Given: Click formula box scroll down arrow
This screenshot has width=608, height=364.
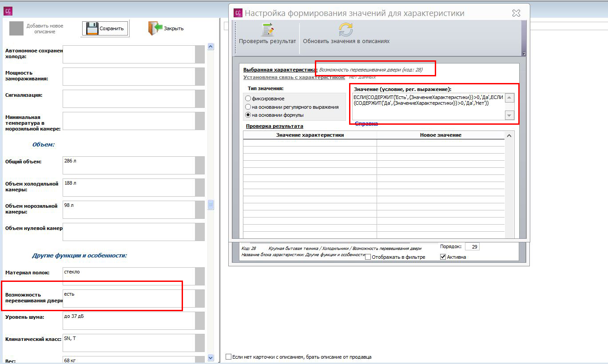Looking at the screenshot, I should (510, 115).
